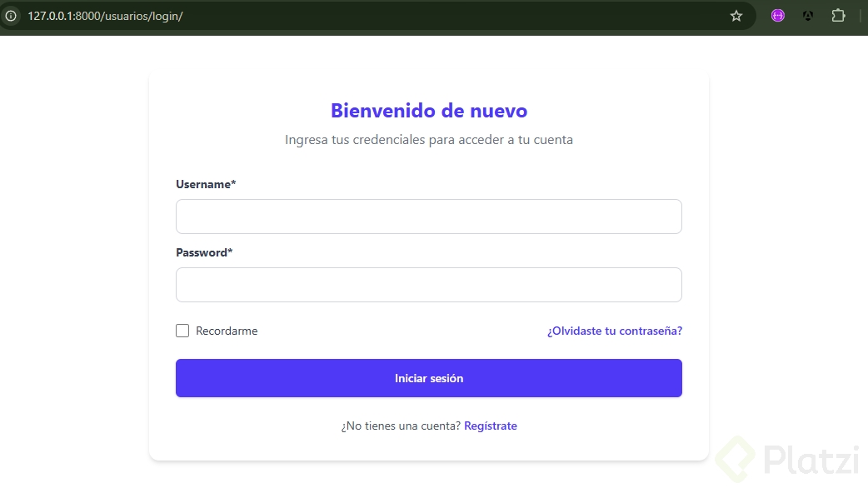Click the site information icon in address bar

[11, 16]
